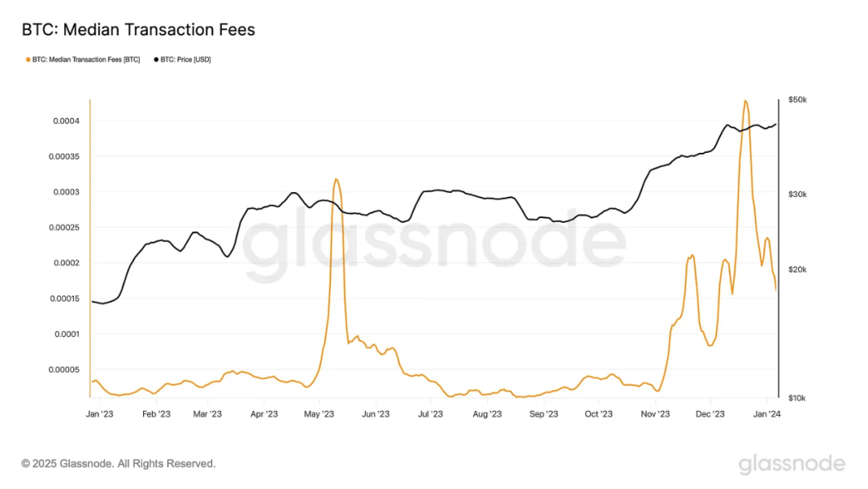Viewport: 868px width, 489px height.
Task: Toggle the BTC: Median Transaction Fees [BTC] legend entry
Action: (x=83, y=60)
